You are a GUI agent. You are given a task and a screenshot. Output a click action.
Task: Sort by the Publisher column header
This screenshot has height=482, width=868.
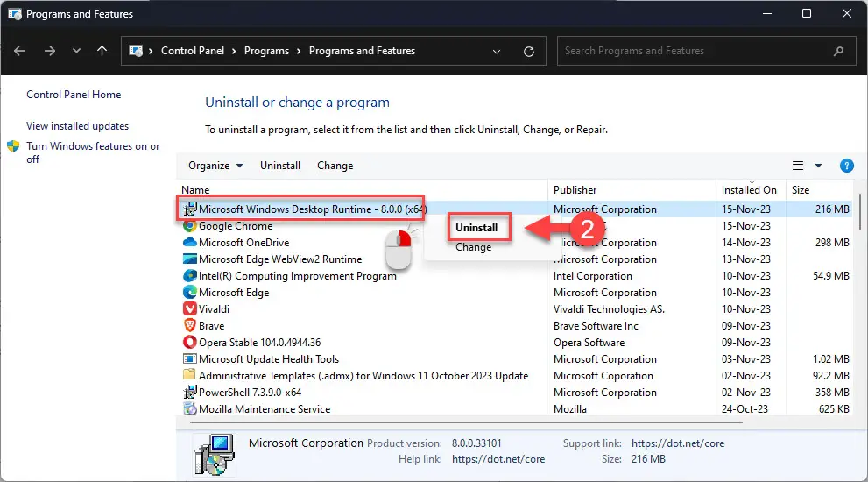[575, 190]
